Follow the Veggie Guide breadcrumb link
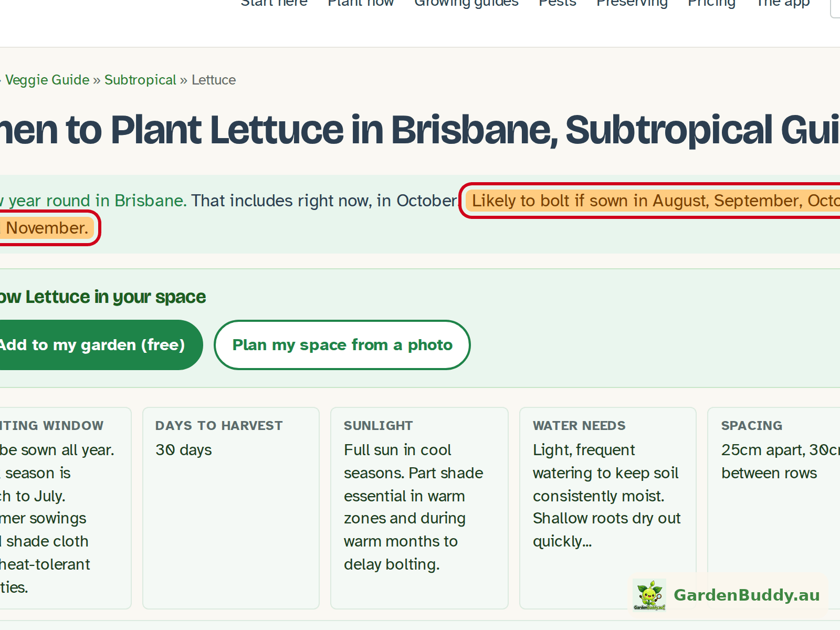 click(47, 80)
